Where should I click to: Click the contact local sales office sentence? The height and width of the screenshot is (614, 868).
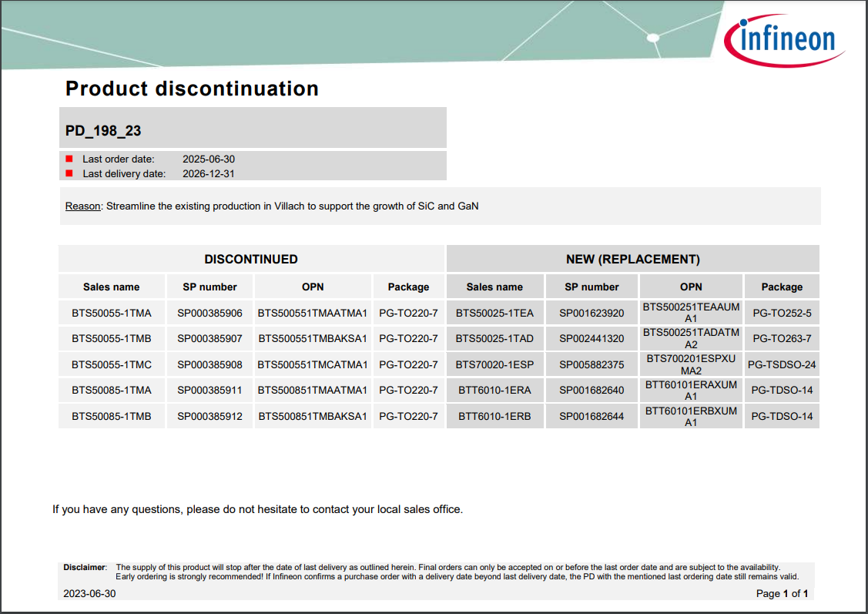[x=257, y=509]
